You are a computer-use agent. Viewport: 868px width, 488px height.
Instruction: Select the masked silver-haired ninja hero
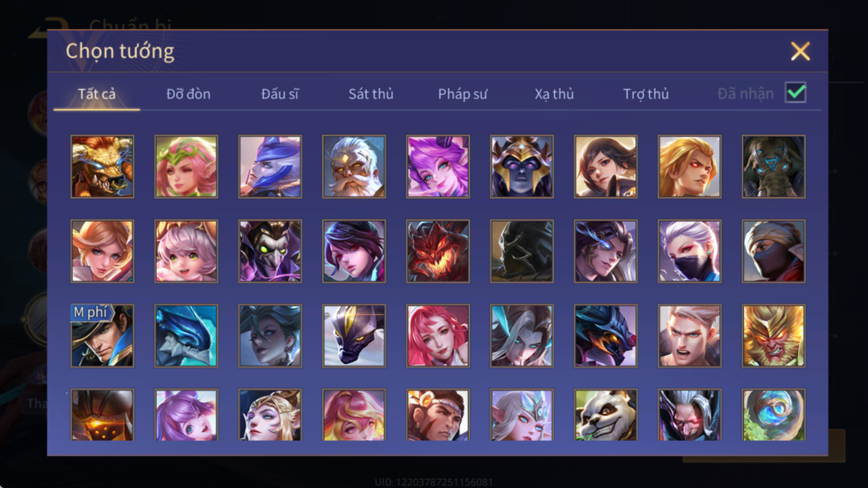689,251
